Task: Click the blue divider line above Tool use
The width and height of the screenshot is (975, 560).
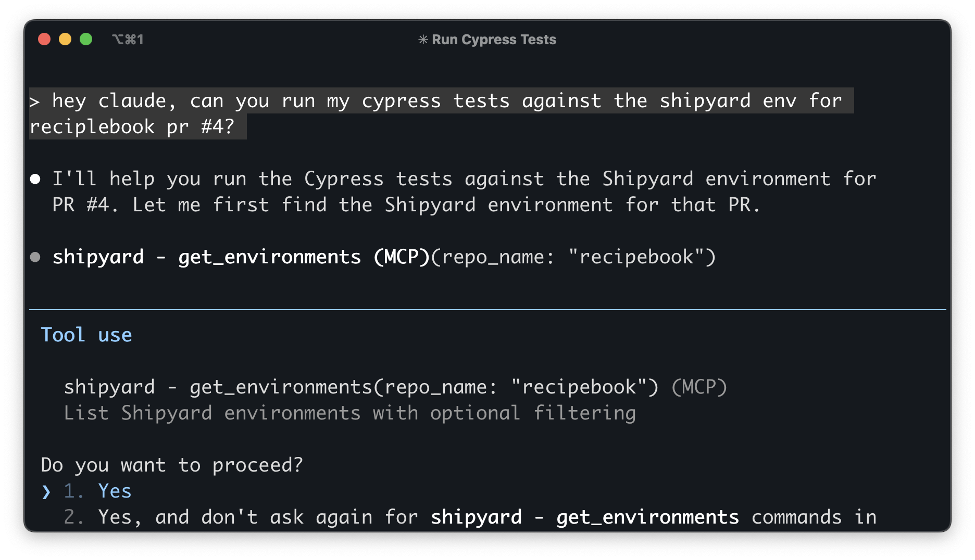Action: [488, 310]
